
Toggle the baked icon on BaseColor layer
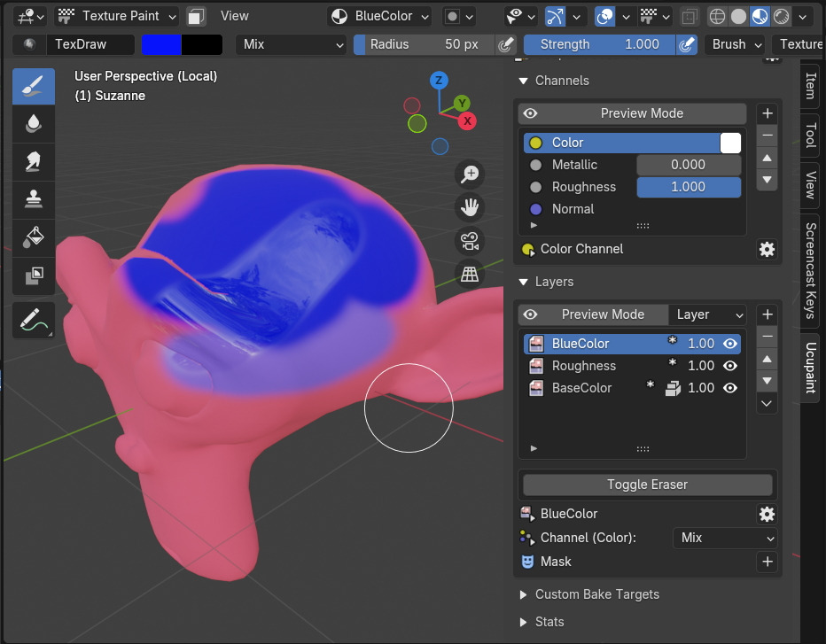coord(673,389)
